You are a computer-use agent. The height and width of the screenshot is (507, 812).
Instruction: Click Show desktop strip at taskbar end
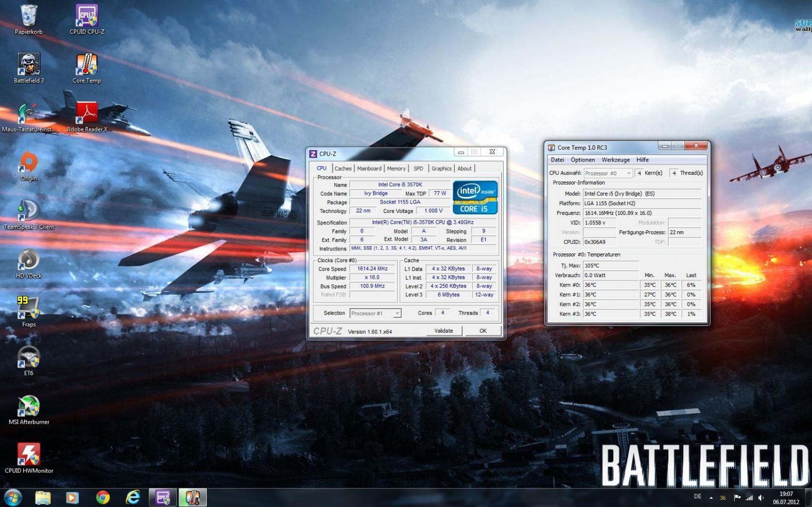click(808, 497)
